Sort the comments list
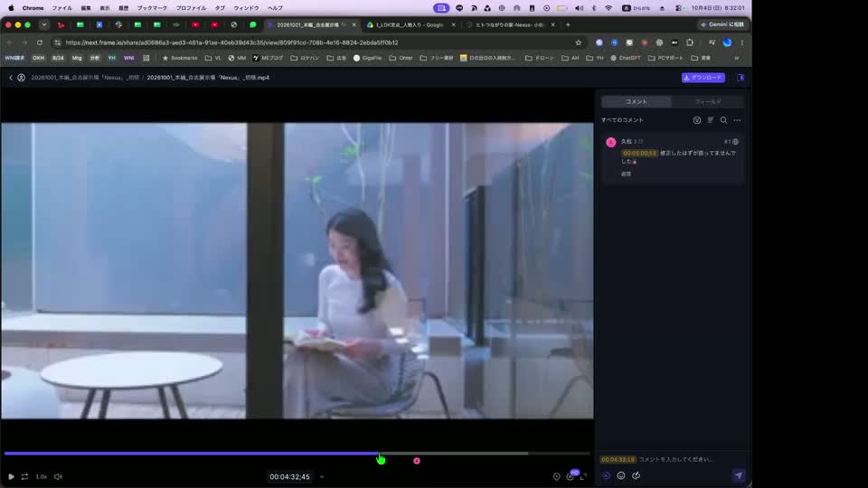 tap(711, 120)
